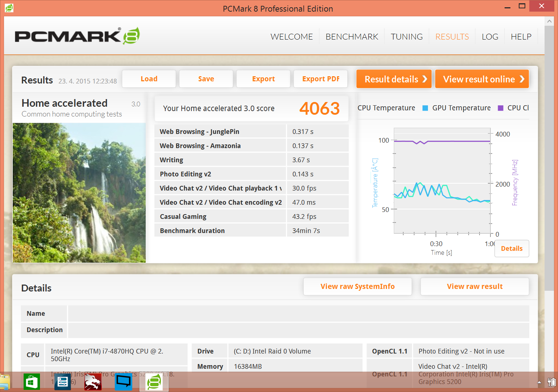The image size is (558, 392).
Task: Open the red dragon app in taskbar
Action: pyautogui.click(x=93, y=382)
